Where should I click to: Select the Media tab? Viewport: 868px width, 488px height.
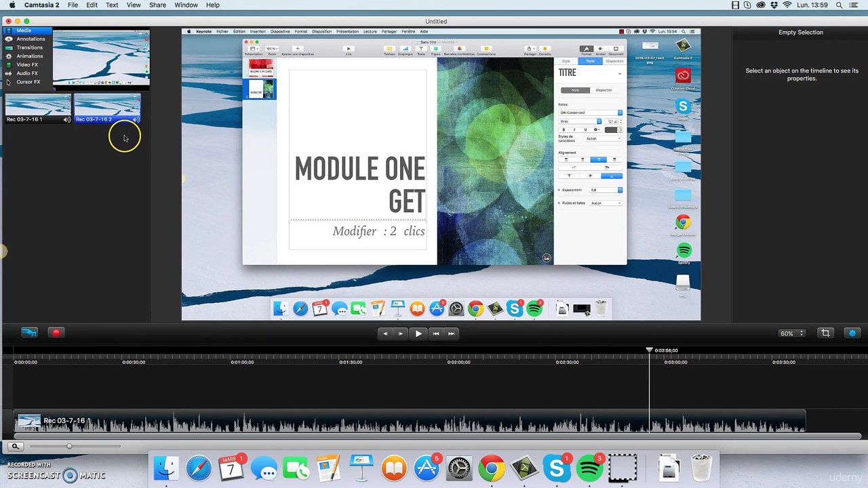tap(27, 30)
